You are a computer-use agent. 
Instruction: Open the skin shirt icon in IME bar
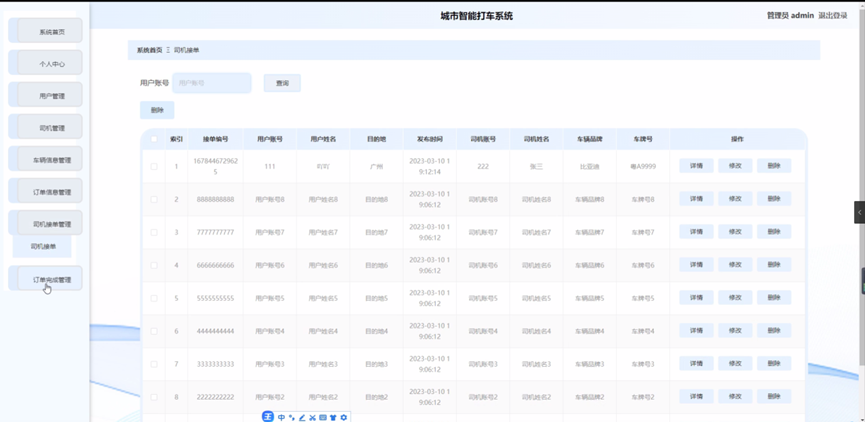tap(333, 418)
